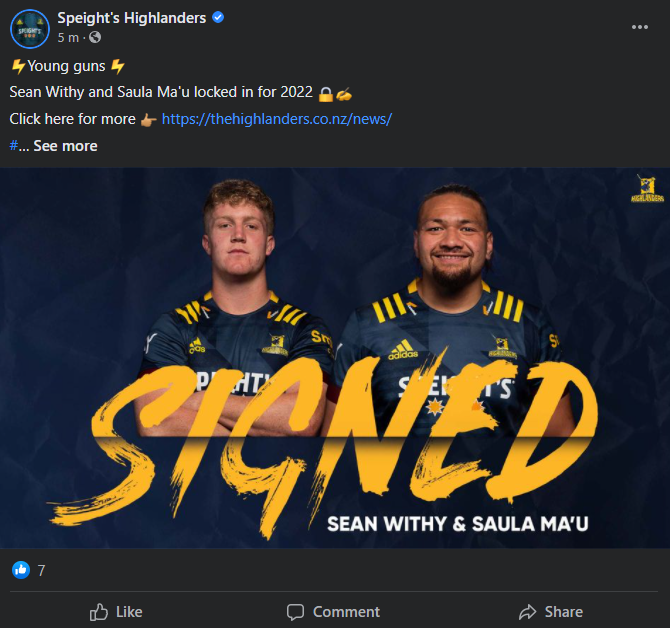
Task: Share this Highlanders post
Action: click(x=551, y=612)
